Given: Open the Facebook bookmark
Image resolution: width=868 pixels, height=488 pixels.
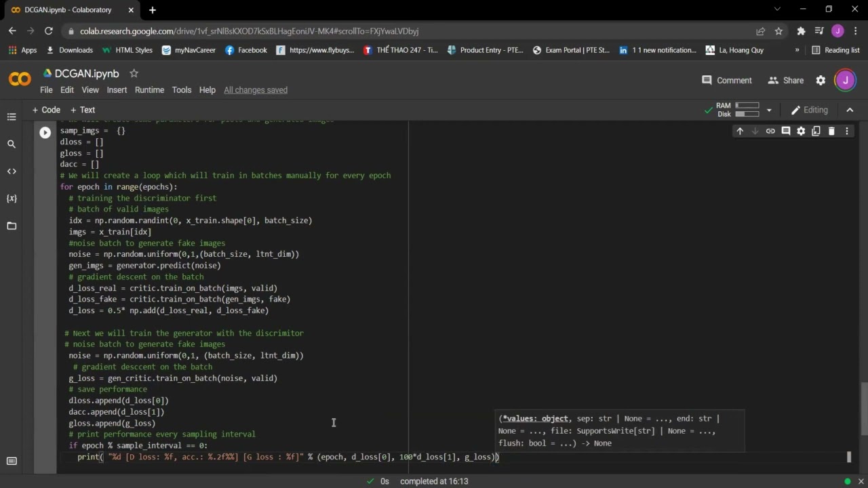Looking at the screenshot, I should click(x=245, y=50).
